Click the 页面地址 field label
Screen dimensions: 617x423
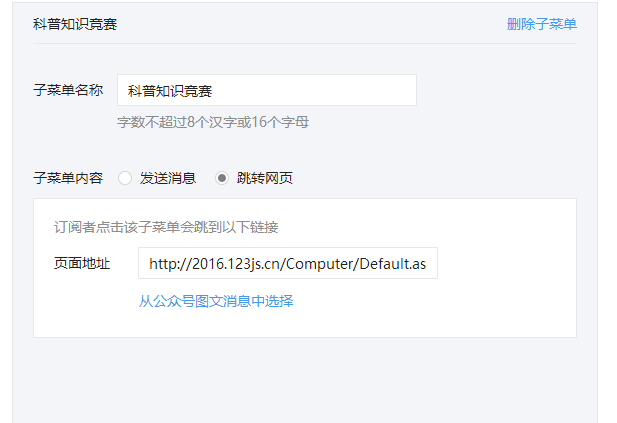(82, 263)
